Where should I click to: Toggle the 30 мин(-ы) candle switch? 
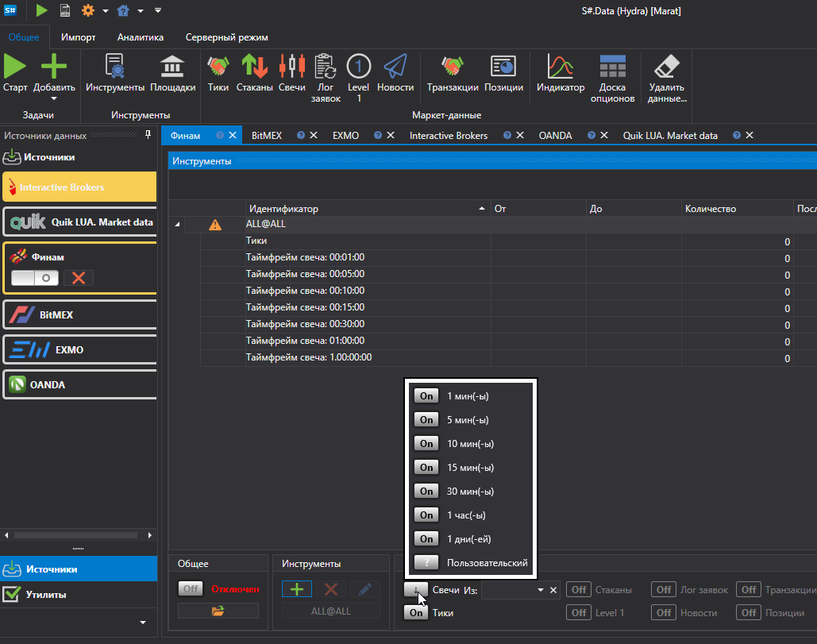click(x=426, y=492)
